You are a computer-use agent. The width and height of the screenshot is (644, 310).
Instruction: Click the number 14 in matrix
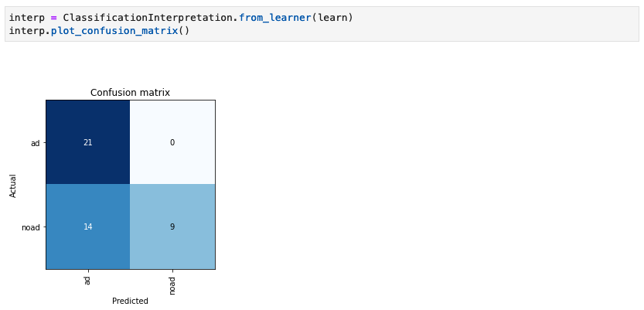tap(87, 227)
